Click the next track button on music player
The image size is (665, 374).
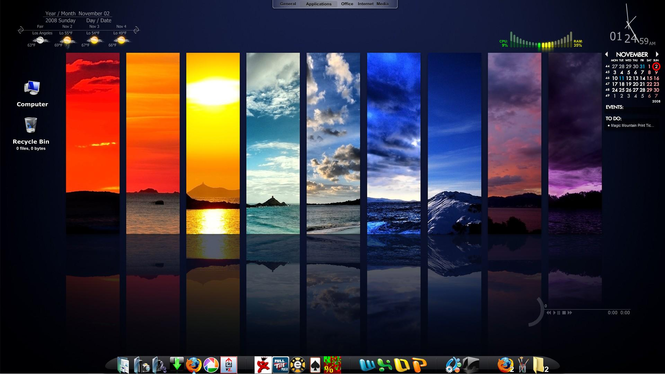tap(570, 313)
